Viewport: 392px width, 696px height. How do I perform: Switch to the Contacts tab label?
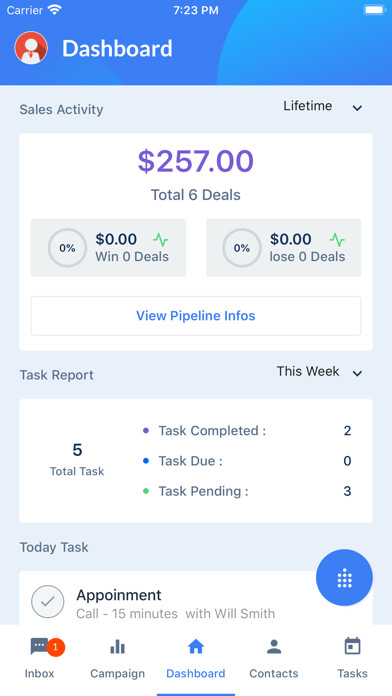pos(274,673)
